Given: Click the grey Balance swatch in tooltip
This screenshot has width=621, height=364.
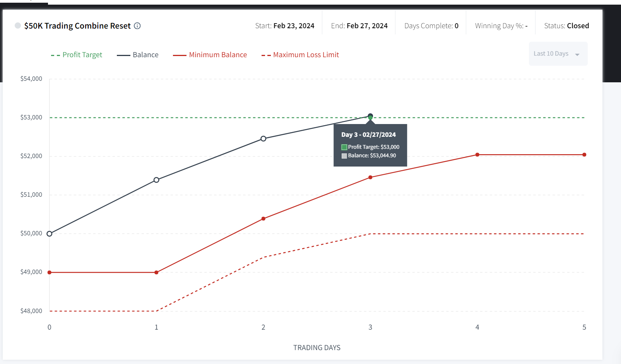Looking at the screenshot, I should pos(344,156).
